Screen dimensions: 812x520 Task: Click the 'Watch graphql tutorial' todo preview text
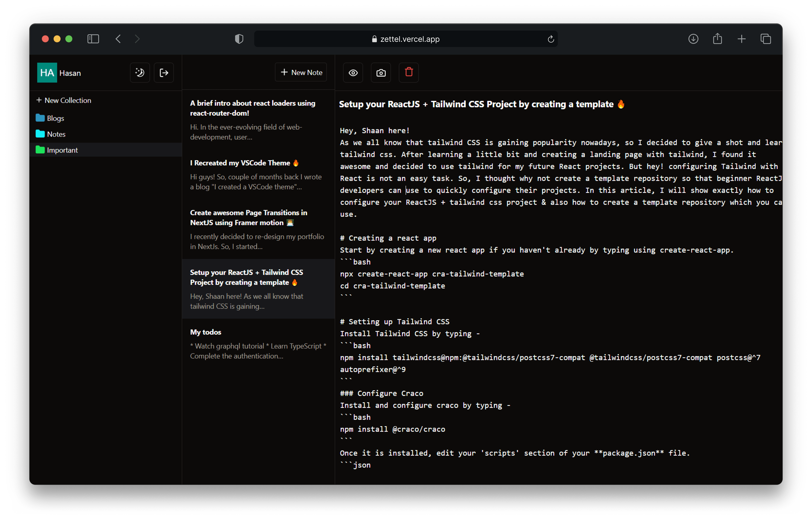[258, 351]
